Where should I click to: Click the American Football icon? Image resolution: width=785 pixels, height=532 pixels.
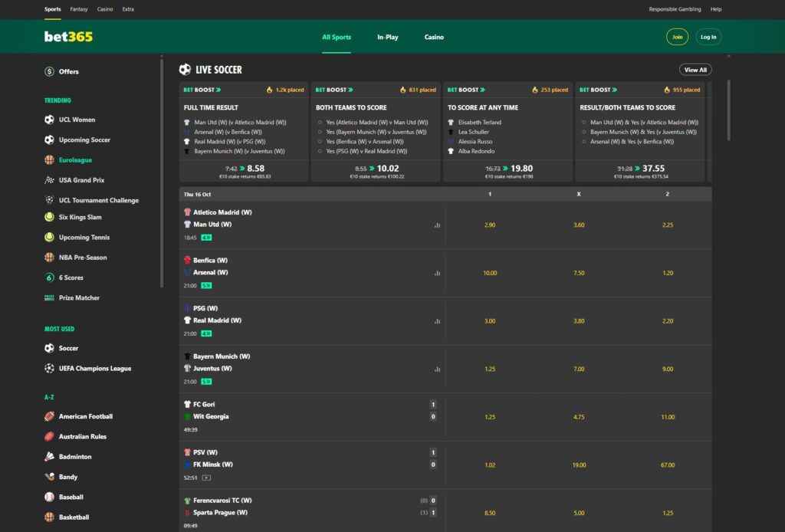(49, 416)
